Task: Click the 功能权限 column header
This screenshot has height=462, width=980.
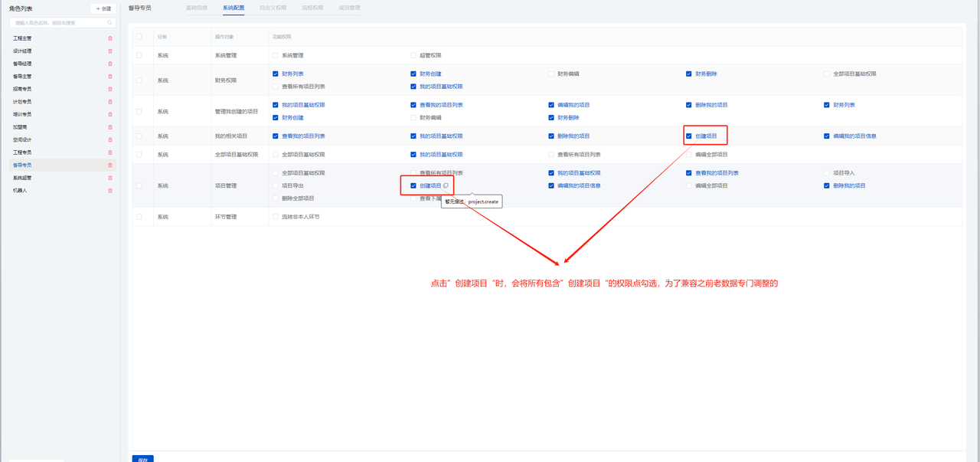Action: 282,37
